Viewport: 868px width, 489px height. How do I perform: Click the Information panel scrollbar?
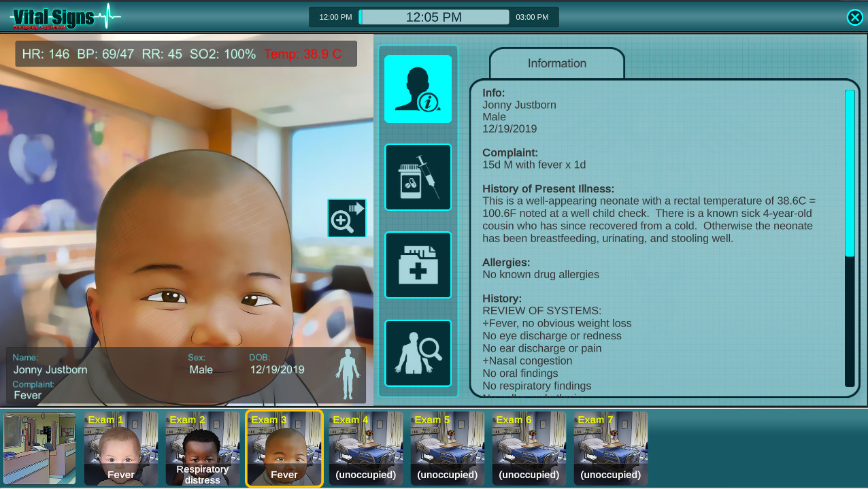click(x=850, y=170)
